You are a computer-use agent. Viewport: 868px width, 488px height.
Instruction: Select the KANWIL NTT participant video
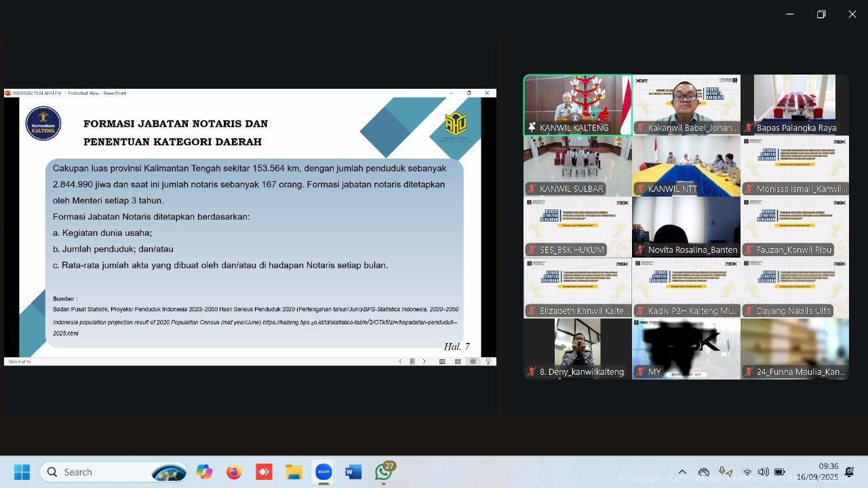(x=686, y=166)
